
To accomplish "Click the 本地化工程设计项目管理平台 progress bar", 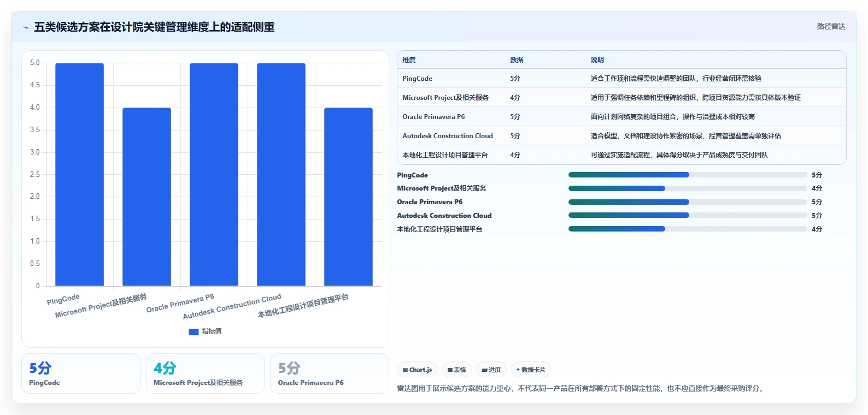I will click(688, 229).
